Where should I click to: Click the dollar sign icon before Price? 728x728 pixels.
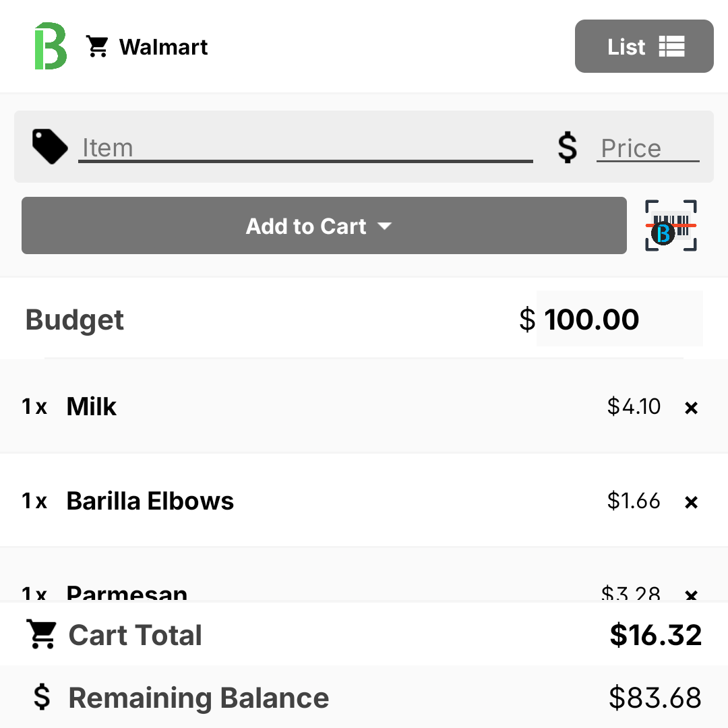568,147
